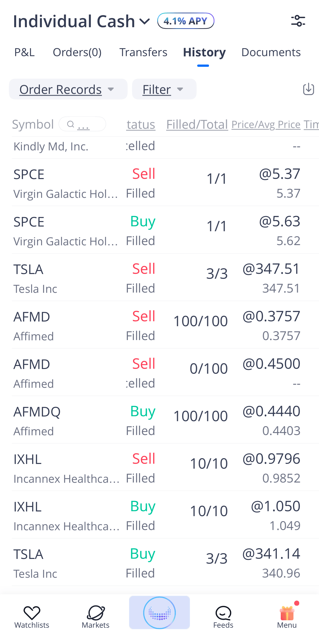Switch to the P&L tab
The height and width of the screenshot is (644, 319).
tap(24, 52)
